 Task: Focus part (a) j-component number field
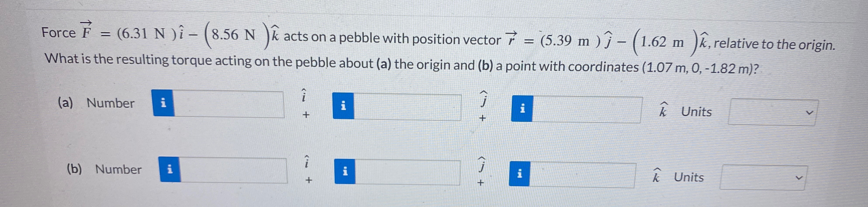(x=408, y=107)
